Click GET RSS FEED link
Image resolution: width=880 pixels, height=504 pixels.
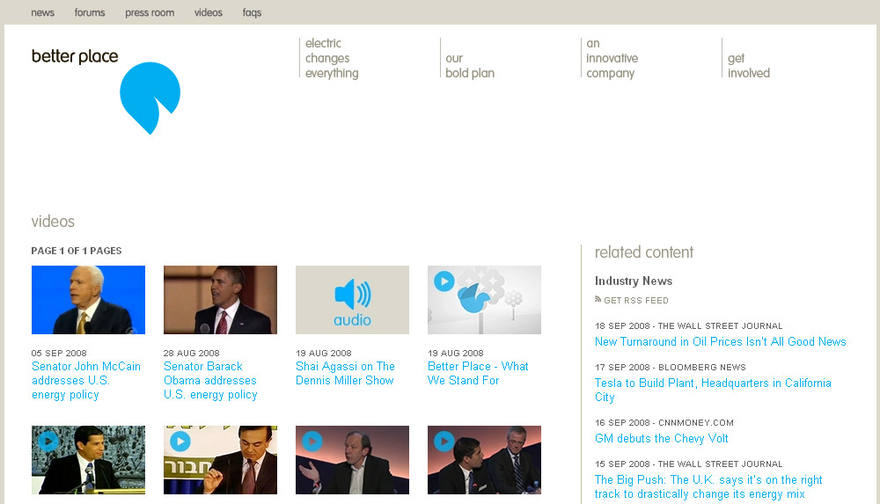click(x=636, y=300)
